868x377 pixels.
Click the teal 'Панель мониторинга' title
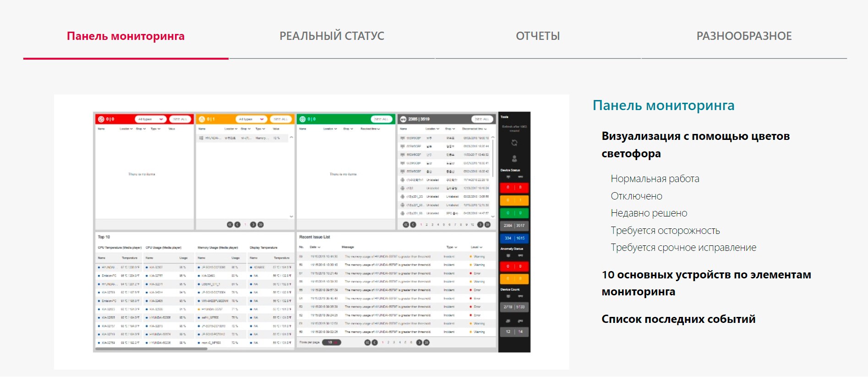[663, 105]
